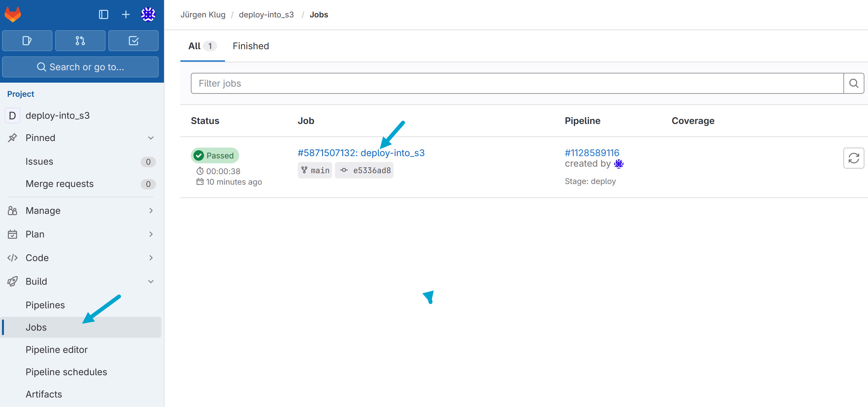Screen dimensions: 868x407
Task: Toggle the sidebar collapse icon
Action: point(103,14)
